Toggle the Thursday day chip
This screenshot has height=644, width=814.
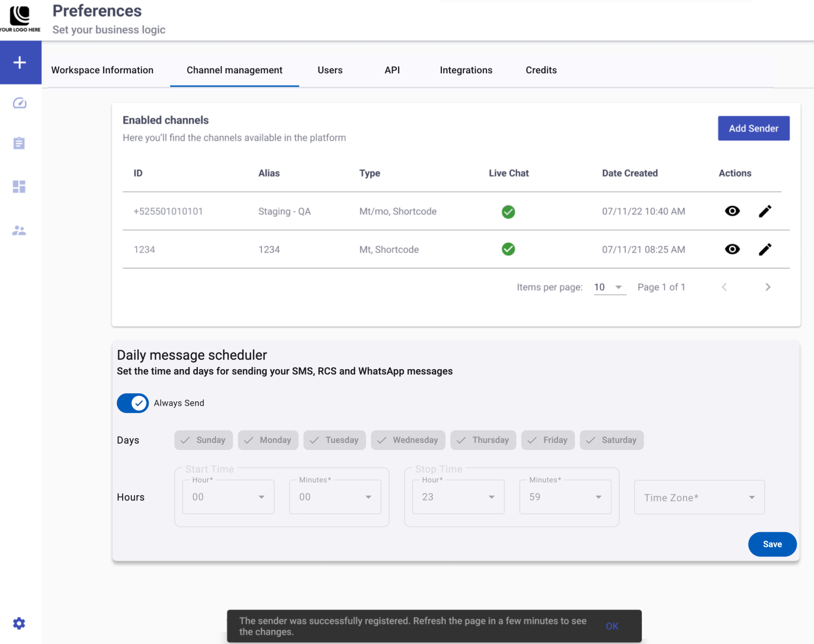[483, 440]
